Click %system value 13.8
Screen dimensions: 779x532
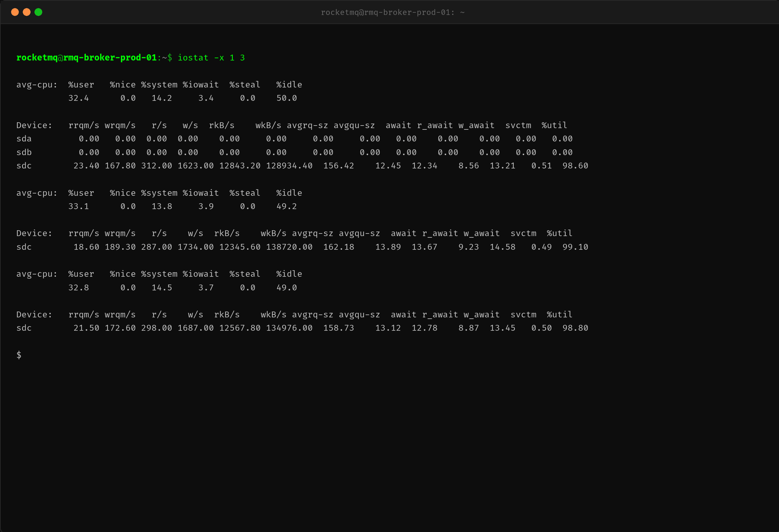pyautogui.click(x=162, y=206)
